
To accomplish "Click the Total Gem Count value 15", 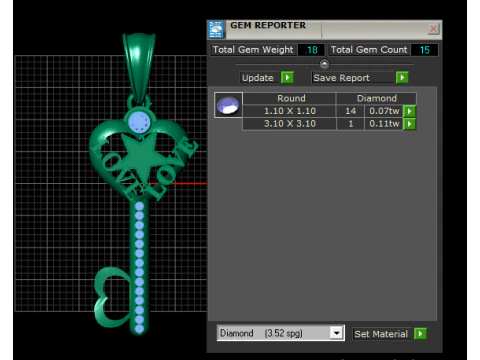I will point(424,50).
